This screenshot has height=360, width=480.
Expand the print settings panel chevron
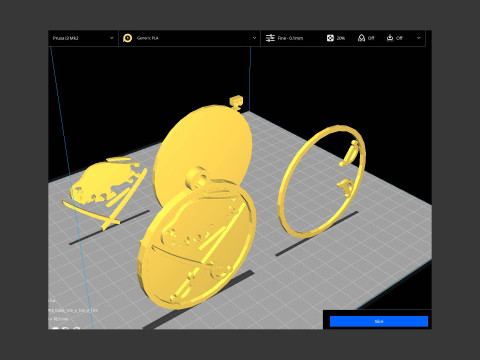(419, 38)
